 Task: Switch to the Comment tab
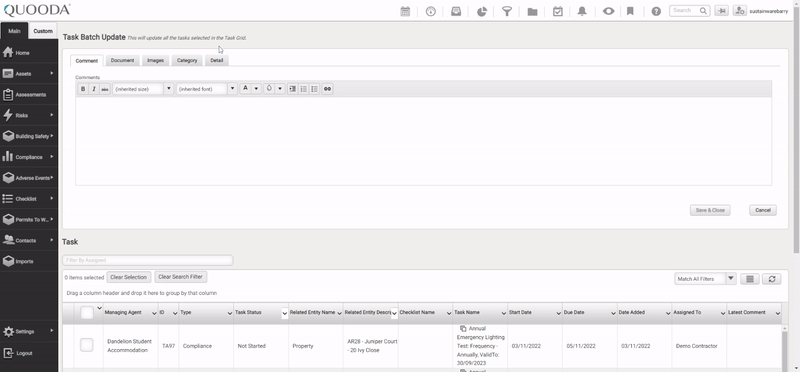87,61
